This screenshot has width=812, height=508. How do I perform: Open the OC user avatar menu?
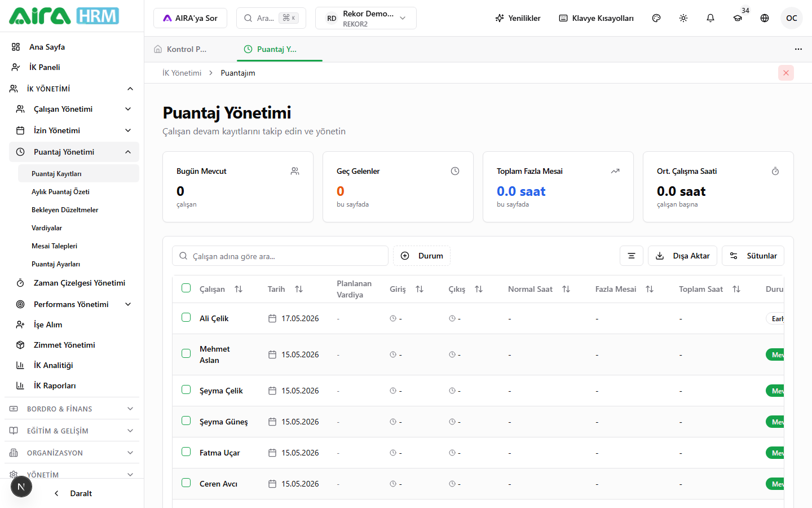pos(792,18)
